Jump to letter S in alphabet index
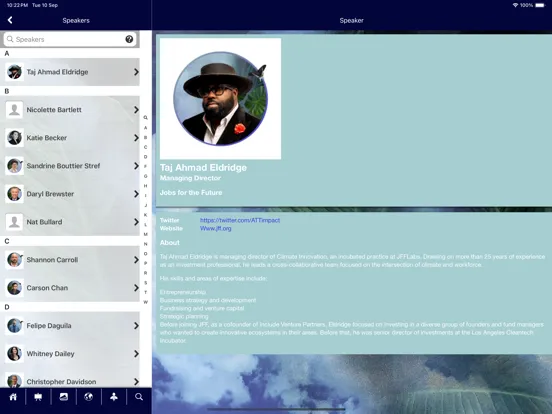This screenshot has width=552, height=414. (x=145, y=283)
